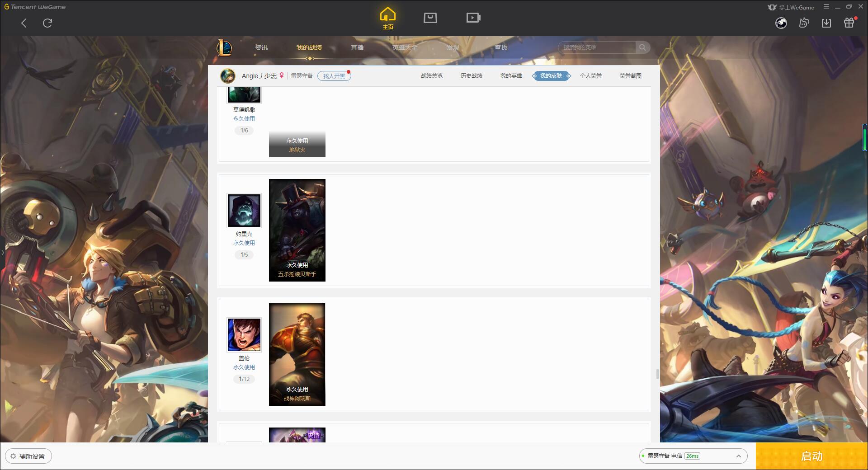Click the 莫德凯撒 champion portrait

[244, 94]
